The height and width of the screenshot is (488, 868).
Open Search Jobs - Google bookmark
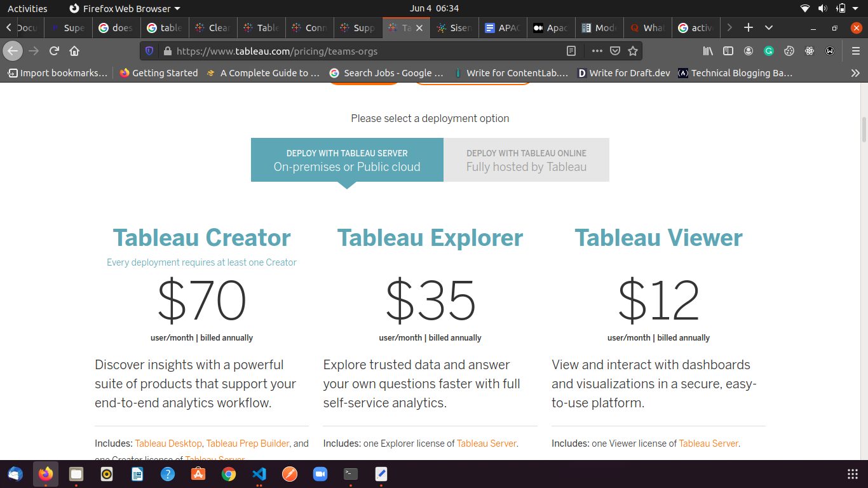386,73
